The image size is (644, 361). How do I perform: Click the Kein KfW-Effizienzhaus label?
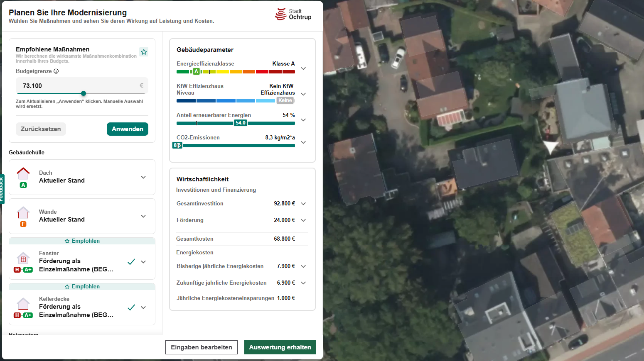278,90
